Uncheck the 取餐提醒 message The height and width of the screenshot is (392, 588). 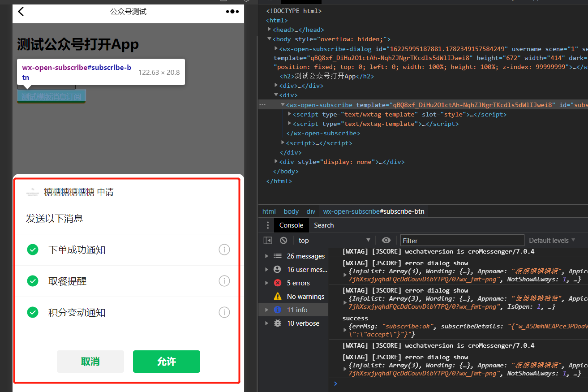pos(33,281)
